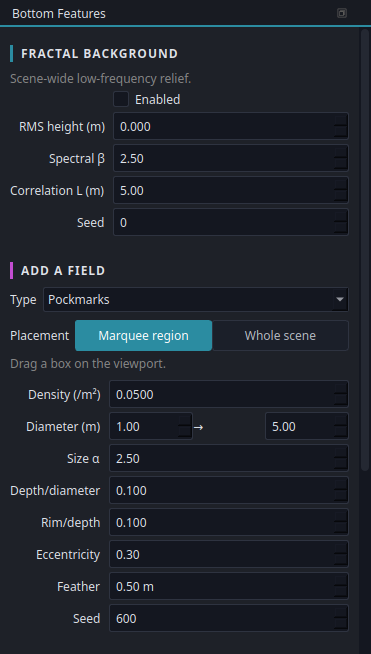Increase maximum Diameter with the up stepper
Viewport: 371px width, 654px height.
[x=341, y=420]
